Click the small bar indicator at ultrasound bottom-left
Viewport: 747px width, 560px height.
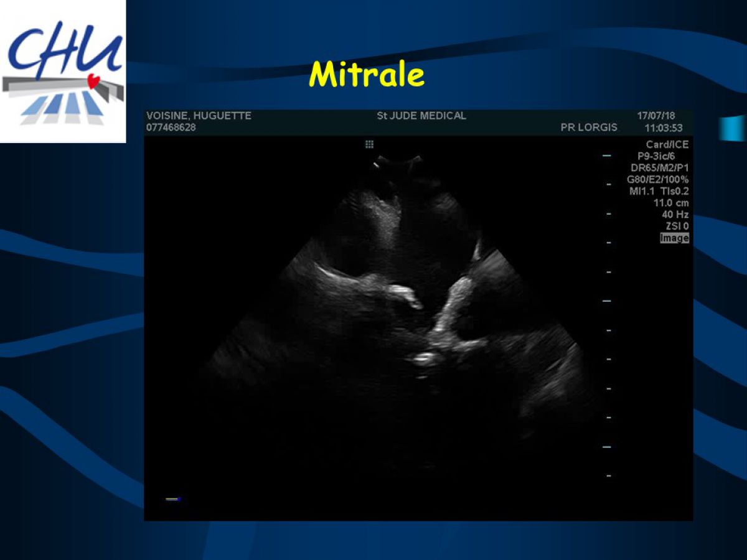(173, 499)
